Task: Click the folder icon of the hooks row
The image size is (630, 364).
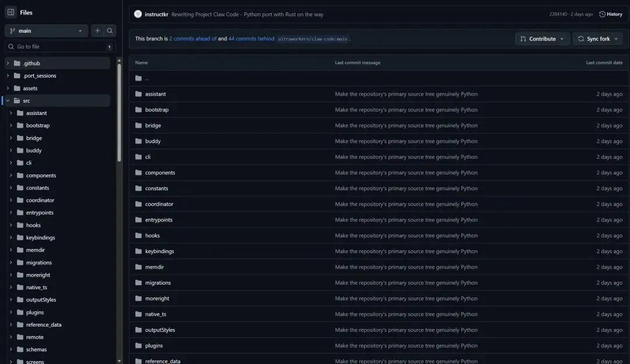Action: click(139, 236)
